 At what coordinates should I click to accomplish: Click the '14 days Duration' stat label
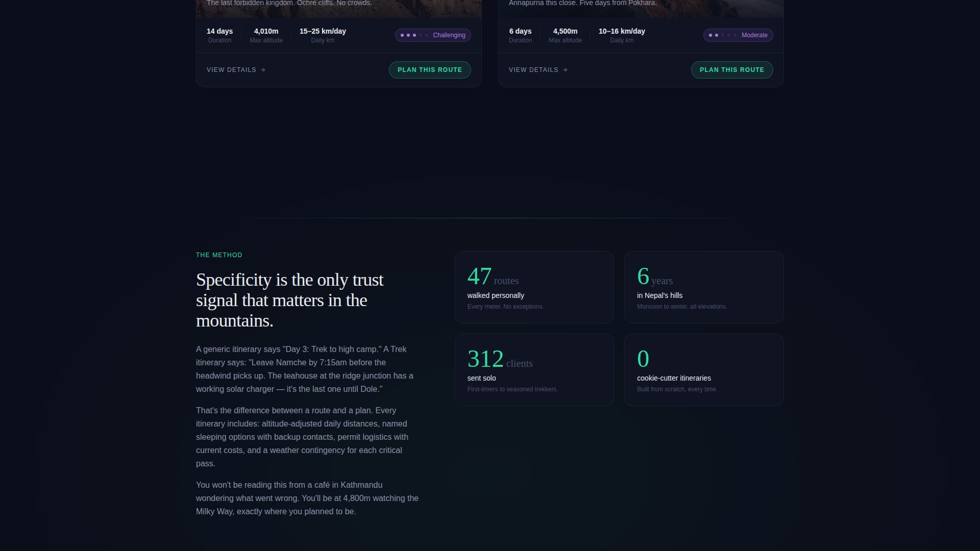tap(219, 35)
